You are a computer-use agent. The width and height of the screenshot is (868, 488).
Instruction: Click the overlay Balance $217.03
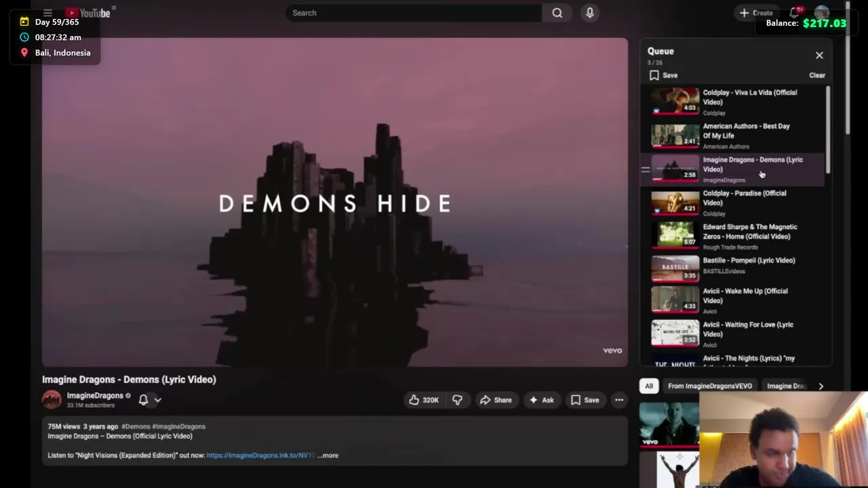pyautogui.click(x=806, y=23)
